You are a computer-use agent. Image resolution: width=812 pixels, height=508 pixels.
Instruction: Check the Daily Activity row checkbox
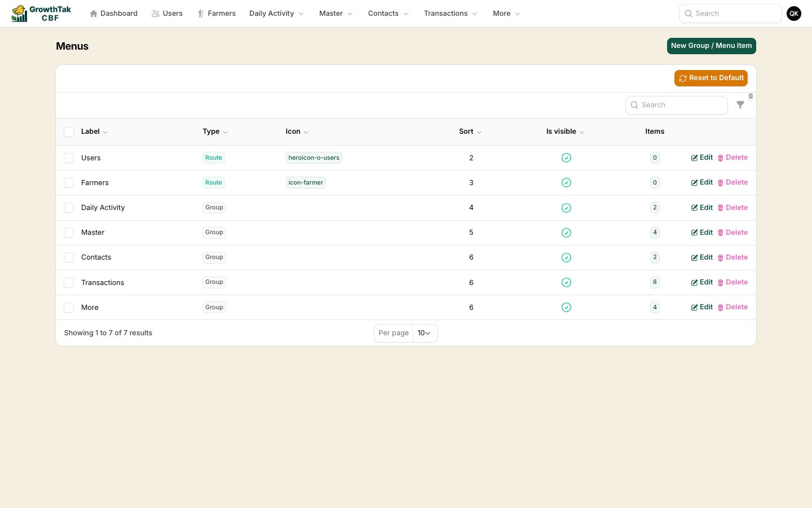coord(69,208)
